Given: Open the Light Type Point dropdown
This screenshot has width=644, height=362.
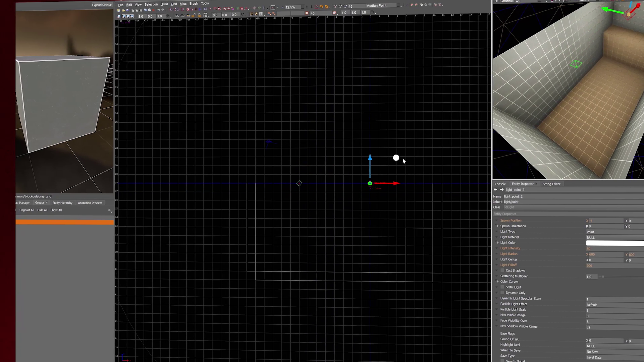Looking at the screenshot, I should (x=615, y=232).
